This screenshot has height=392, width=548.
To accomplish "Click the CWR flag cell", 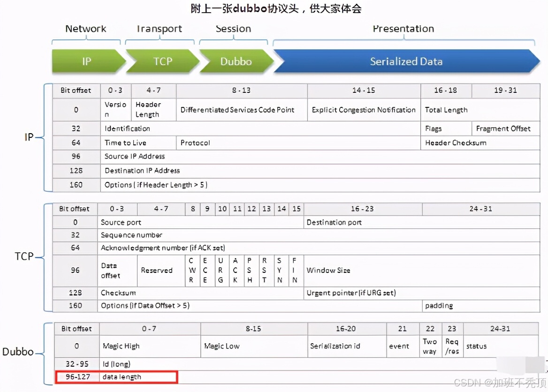I will click(x=192, y=271).
